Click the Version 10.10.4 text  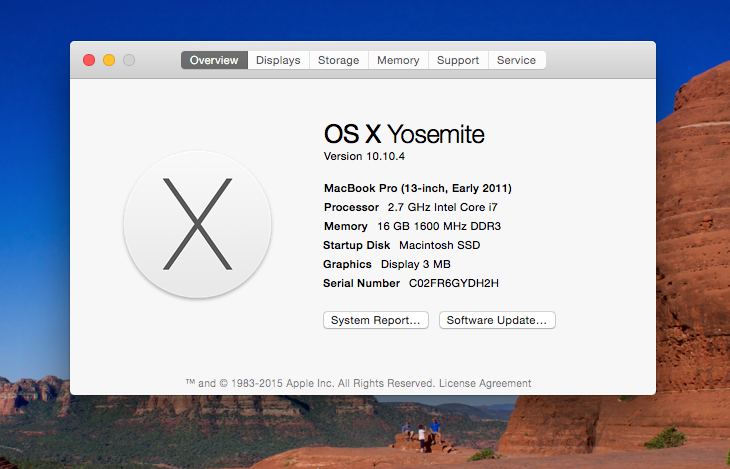coord(364,156)
